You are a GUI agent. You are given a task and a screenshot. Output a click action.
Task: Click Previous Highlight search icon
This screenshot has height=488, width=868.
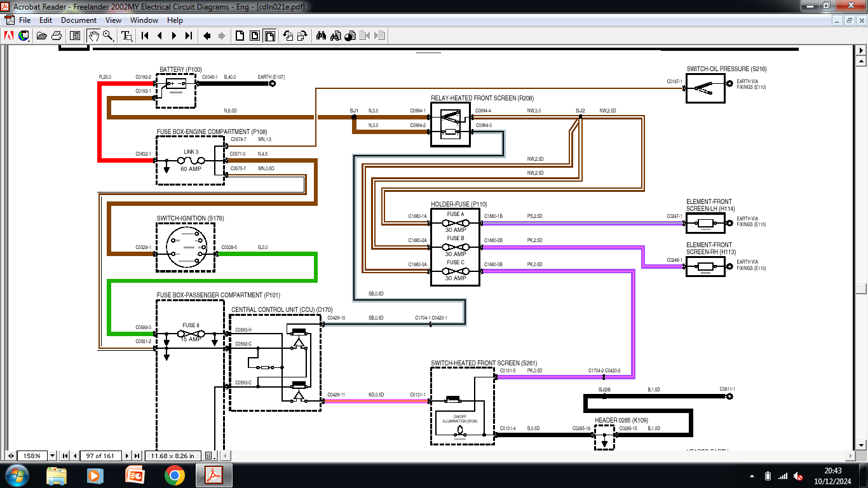pos(365,36)
